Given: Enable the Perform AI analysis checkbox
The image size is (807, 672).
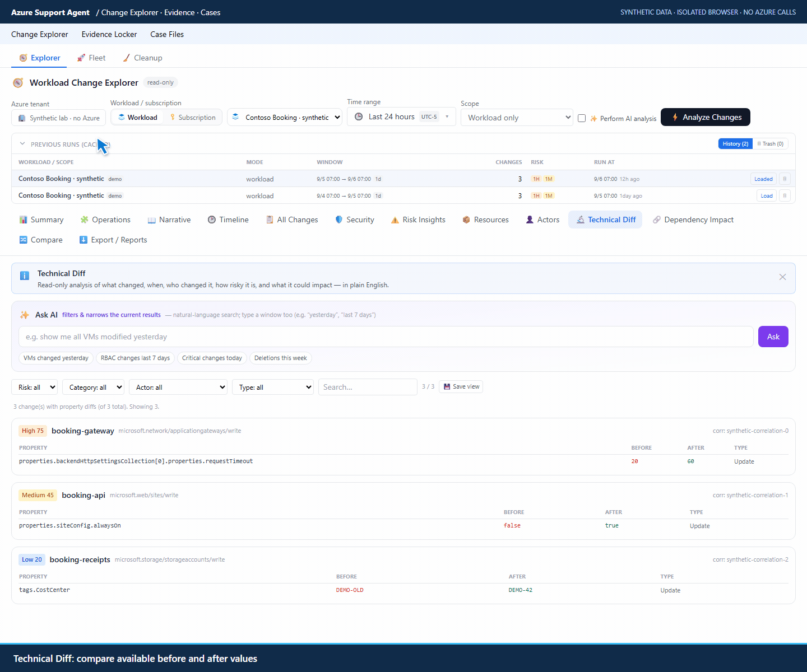Looking at the screenshot, I should 582,118.
